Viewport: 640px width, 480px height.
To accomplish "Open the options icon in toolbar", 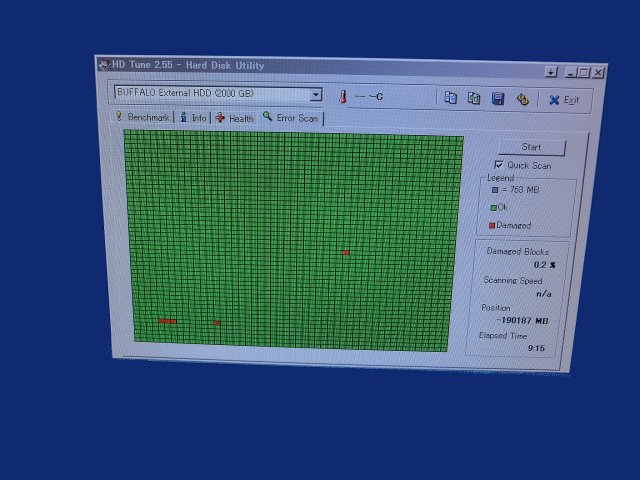I will coord(523,100).
